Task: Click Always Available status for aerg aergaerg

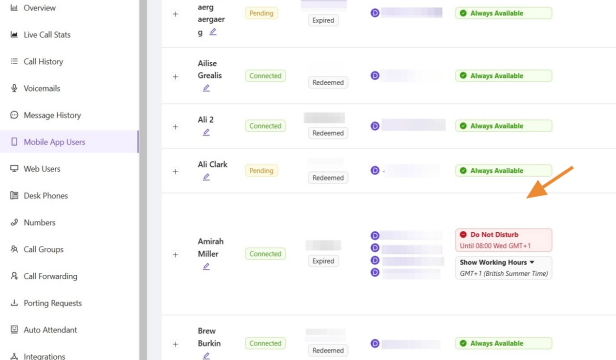Action: pos(504,13)
